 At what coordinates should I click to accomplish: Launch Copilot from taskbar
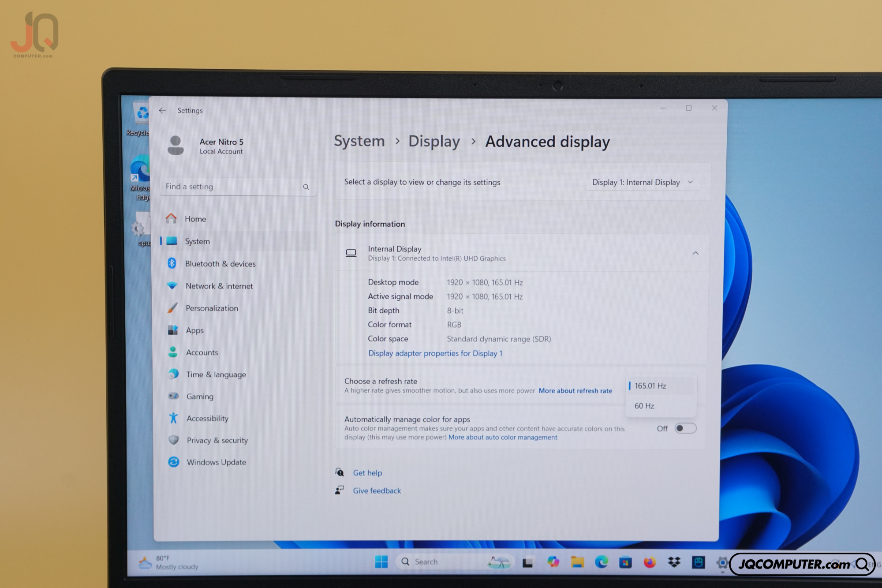(553, 562)
